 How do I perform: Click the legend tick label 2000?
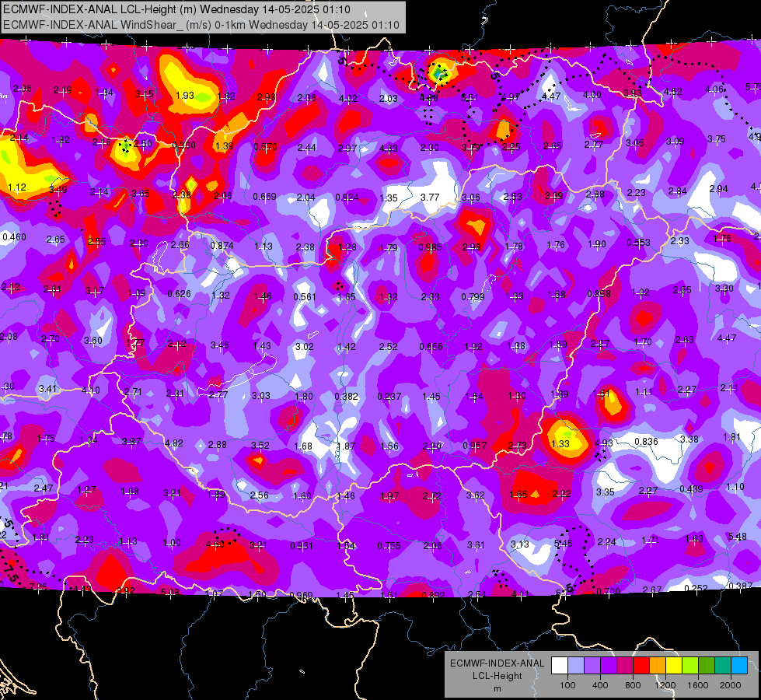[x=731, y=685]
